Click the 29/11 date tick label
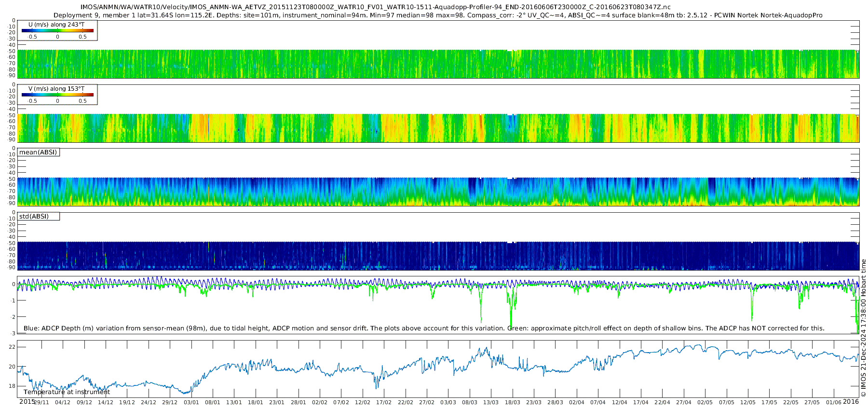Screen dimensions: 868x410 click(41, 402)
